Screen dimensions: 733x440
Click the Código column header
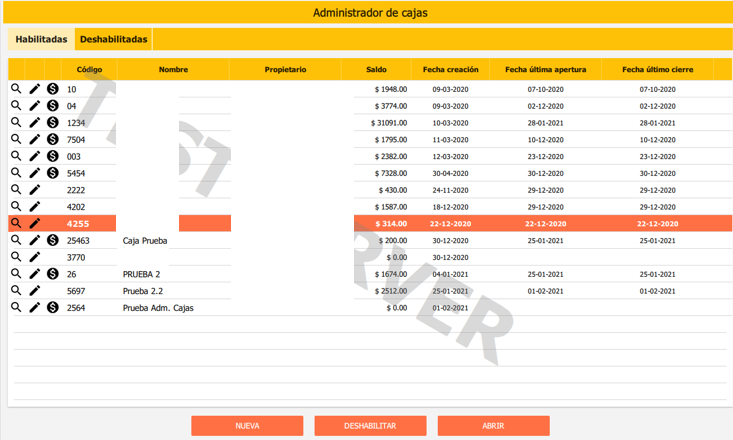pyautogui.click(x=89, y=70)
